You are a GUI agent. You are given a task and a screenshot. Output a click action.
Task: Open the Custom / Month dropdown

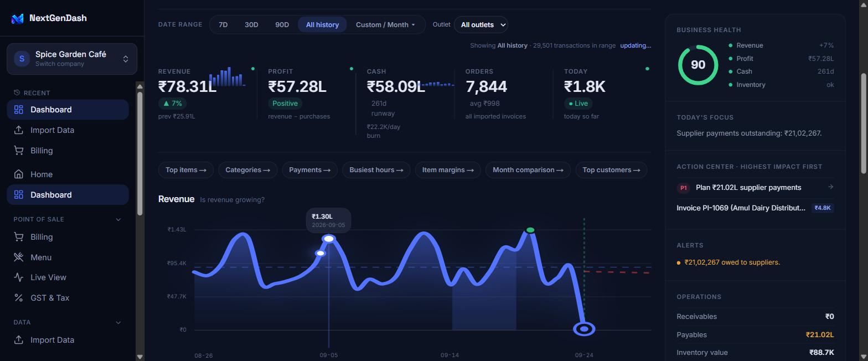click(x=385, y=24)
